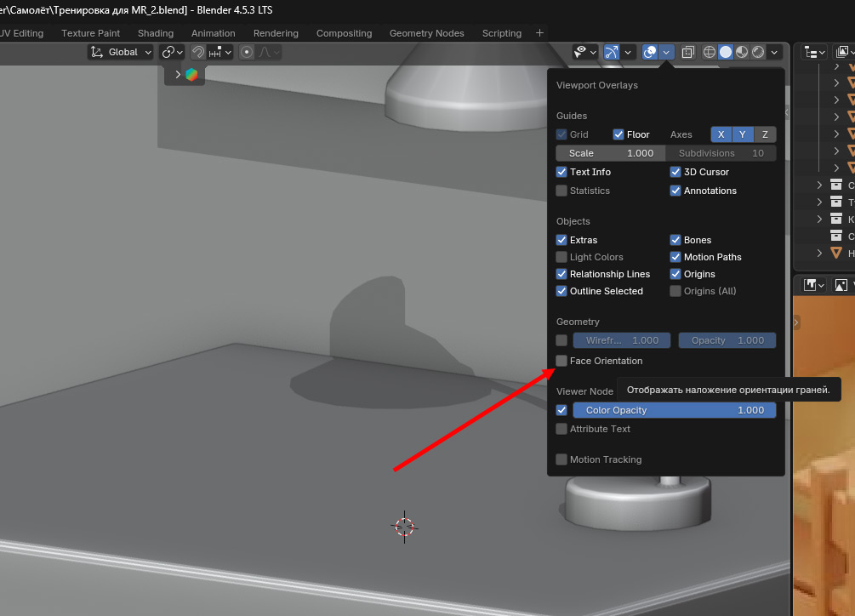Open the Geometry Nodes workspace tab

[x=426, y=33]
